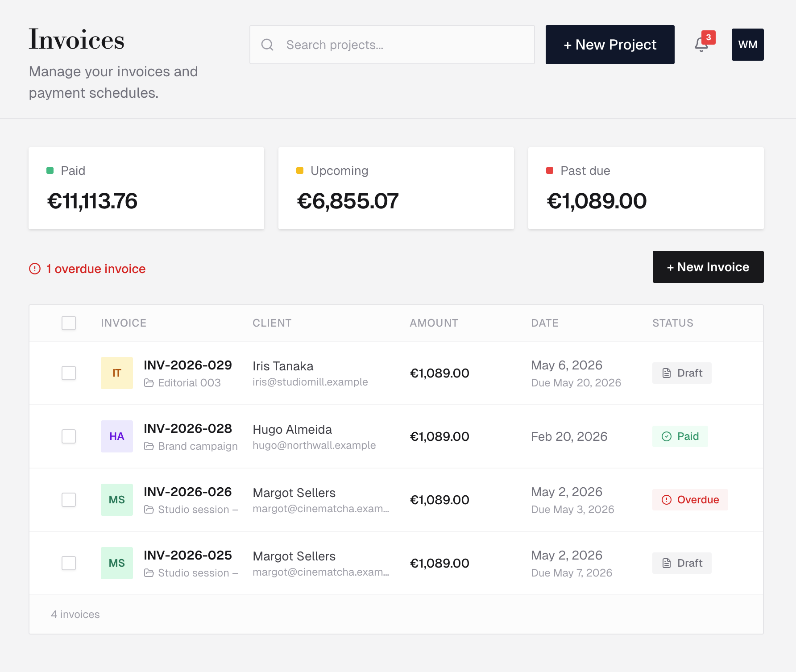The height and width of the screenshot is (672, 796).
Task: Click the overdue alert icon
Action: [35, 269]
